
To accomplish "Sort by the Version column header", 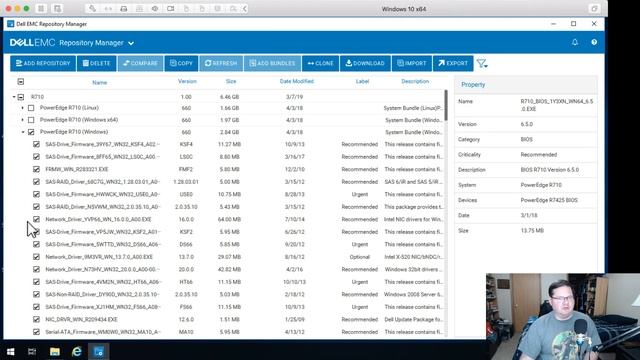I will [x=187, y=81].
